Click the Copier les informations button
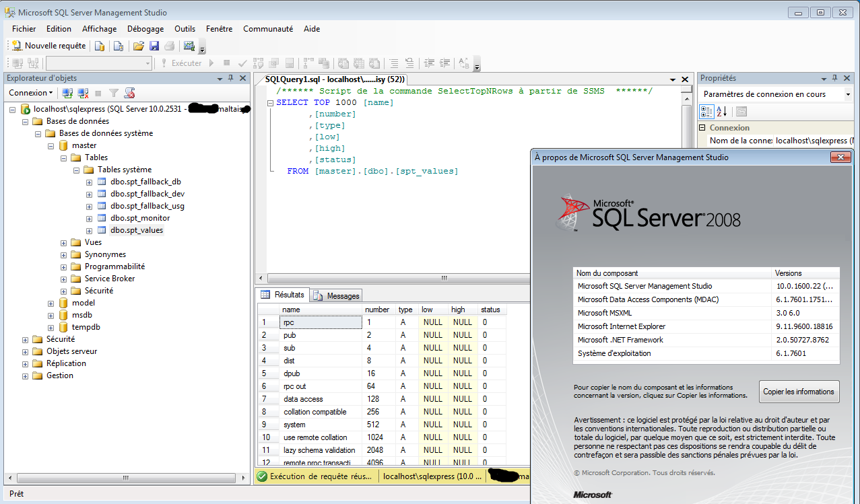860x504 pixels. pos(799,391)
